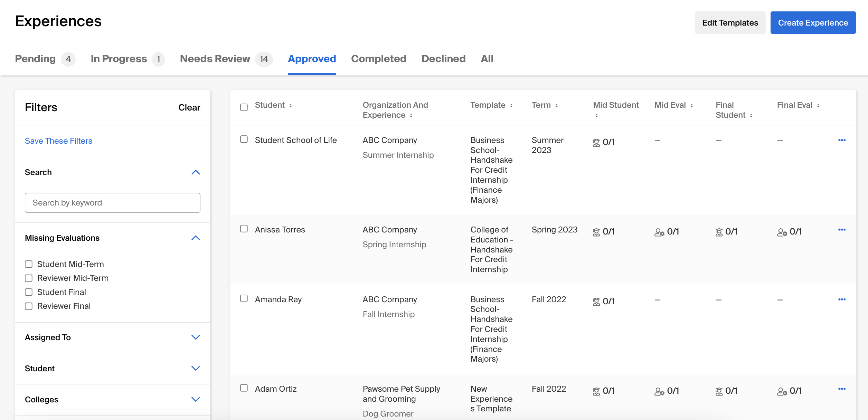Click Mid Eval reviewer icon for Adam Ortiz
The image size is (868, 420).
pyautogui.click(x=659, y=391)
